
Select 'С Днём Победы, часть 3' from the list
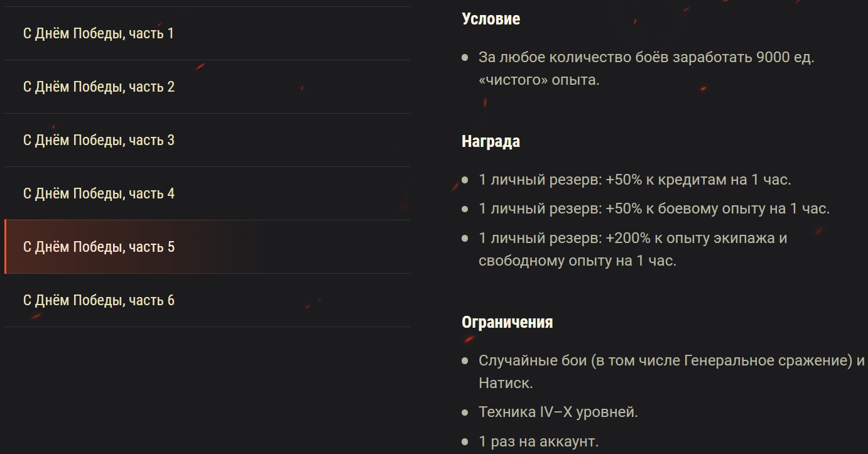point(97,140)
